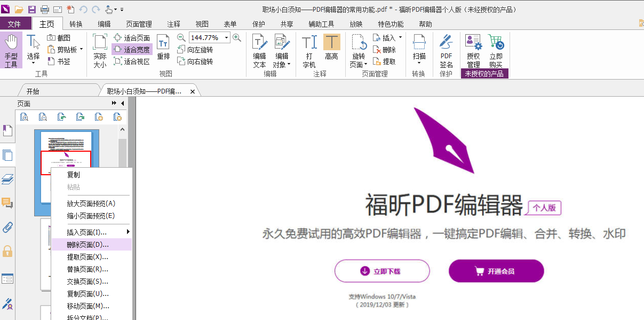Switch to the Protect tab (保护)
The width and height of the screenshot is (644, 320).
click(259, 24)
